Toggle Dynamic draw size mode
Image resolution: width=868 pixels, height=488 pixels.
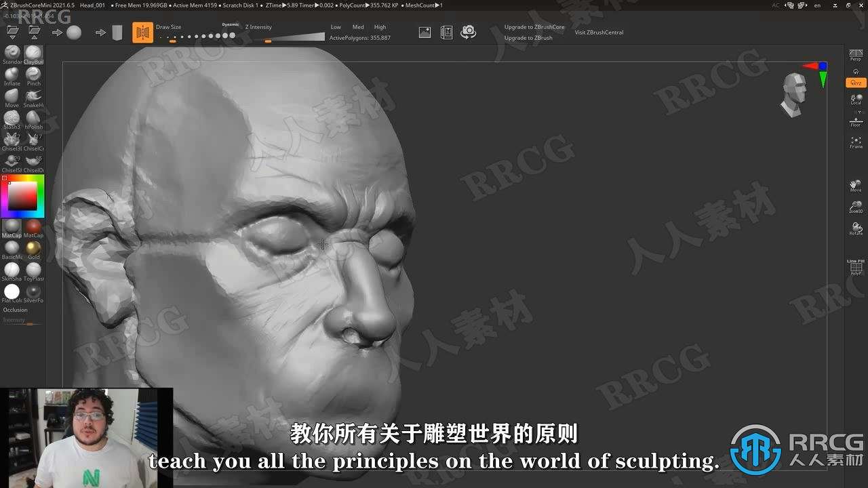[x=231, y=24]
